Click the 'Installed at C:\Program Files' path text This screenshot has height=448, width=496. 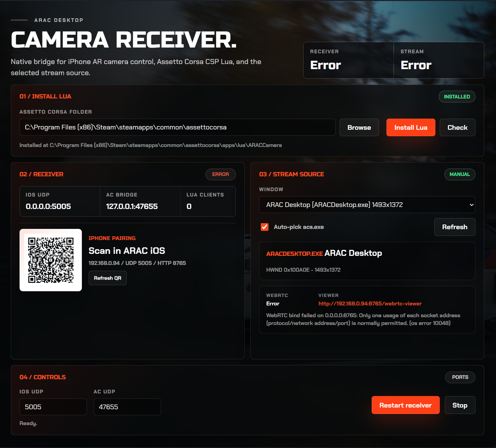(151, 145)
